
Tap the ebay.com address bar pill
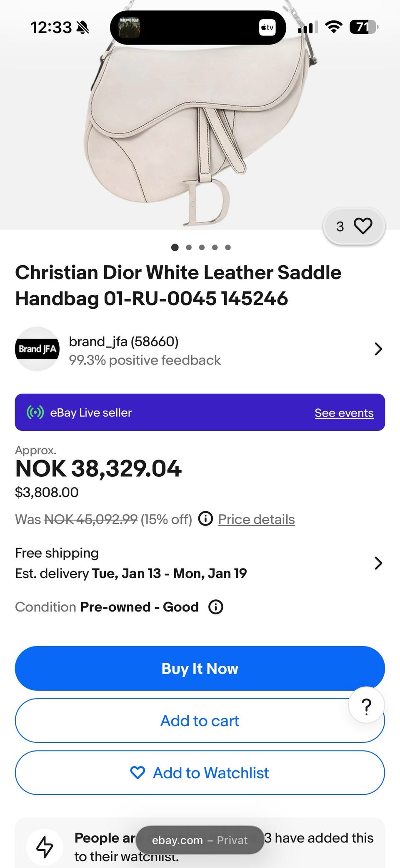[x=200, y=840]
